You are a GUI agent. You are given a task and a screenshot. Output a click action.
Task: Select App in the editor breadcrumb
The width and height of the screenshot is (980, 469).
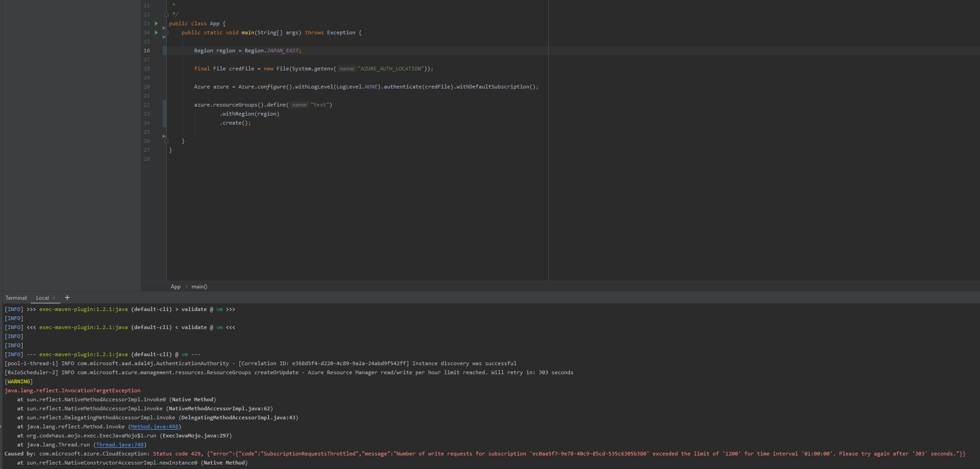coord(176,287)
